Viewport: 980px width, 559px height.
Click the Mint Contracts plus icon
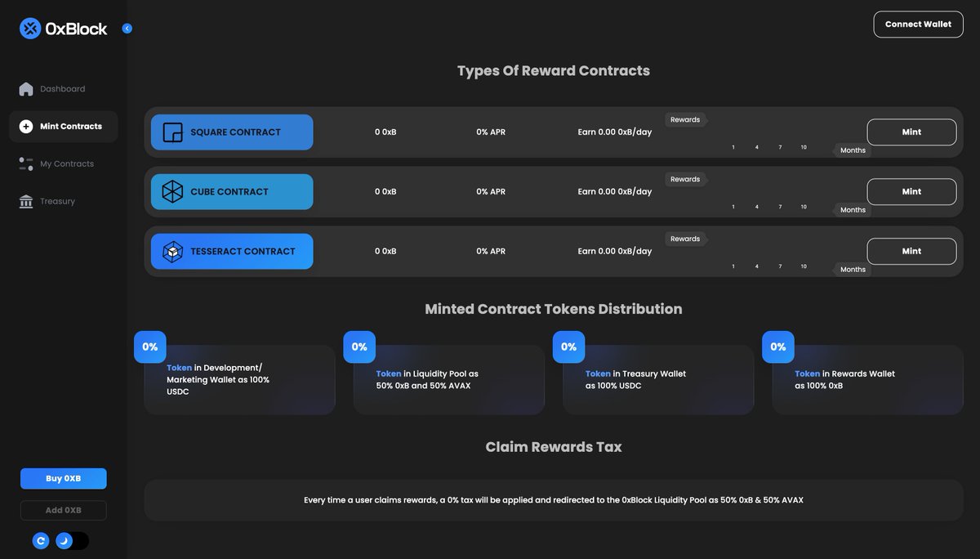(28, 126)
